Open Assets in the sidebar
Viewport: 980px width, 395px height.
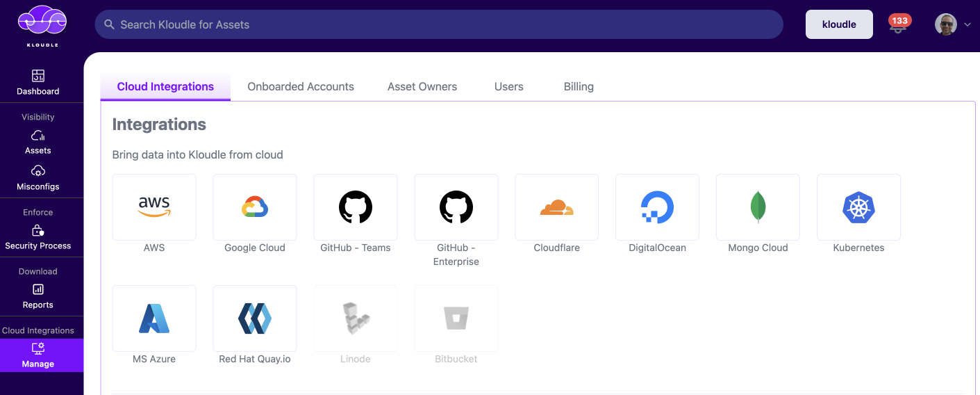coord(38,142)
